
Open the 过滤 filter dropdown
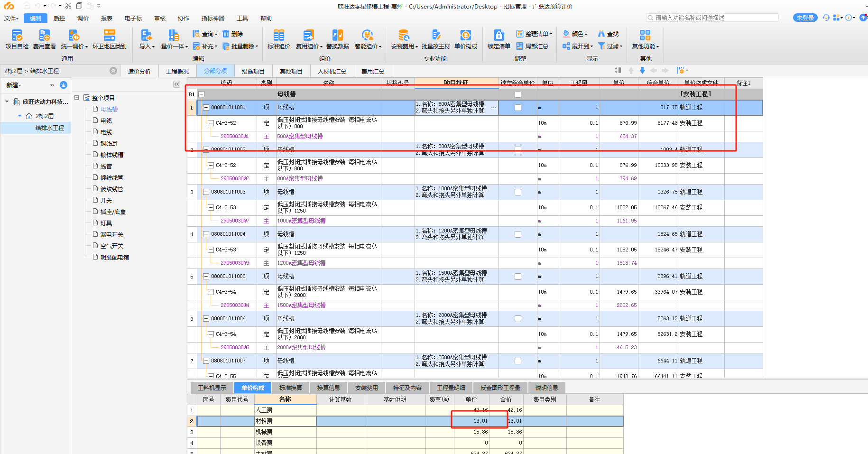tap(610, 46)
